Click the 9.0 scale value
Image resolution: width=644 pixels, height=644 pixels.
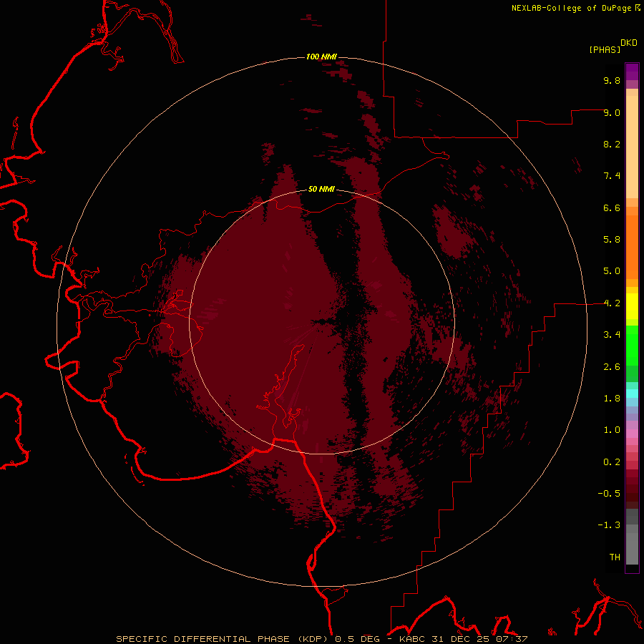pos(612,112)
